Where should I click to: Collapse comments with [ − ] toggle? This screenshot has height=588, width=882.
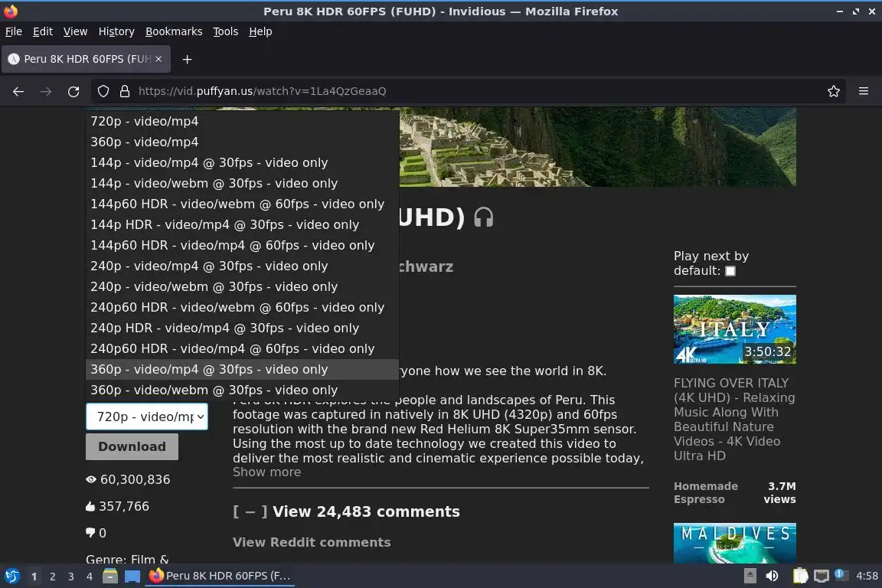pos(250,511)
